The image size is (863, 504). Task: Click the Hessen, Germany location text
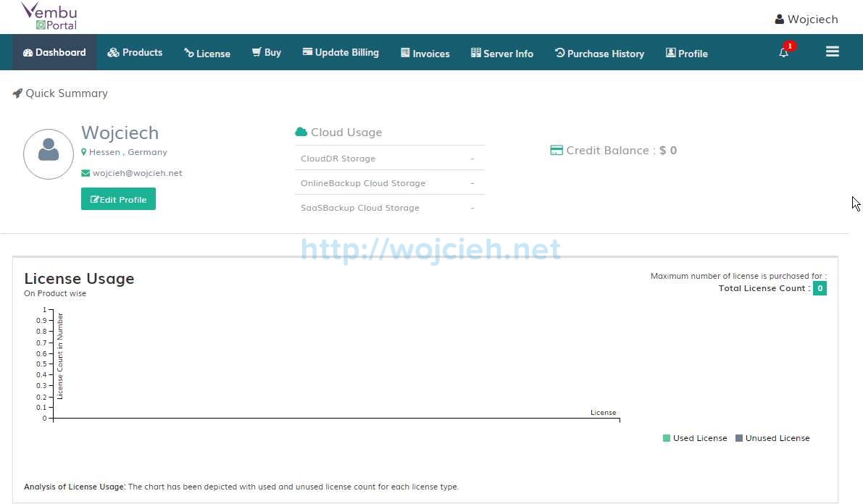click(128, 152)
